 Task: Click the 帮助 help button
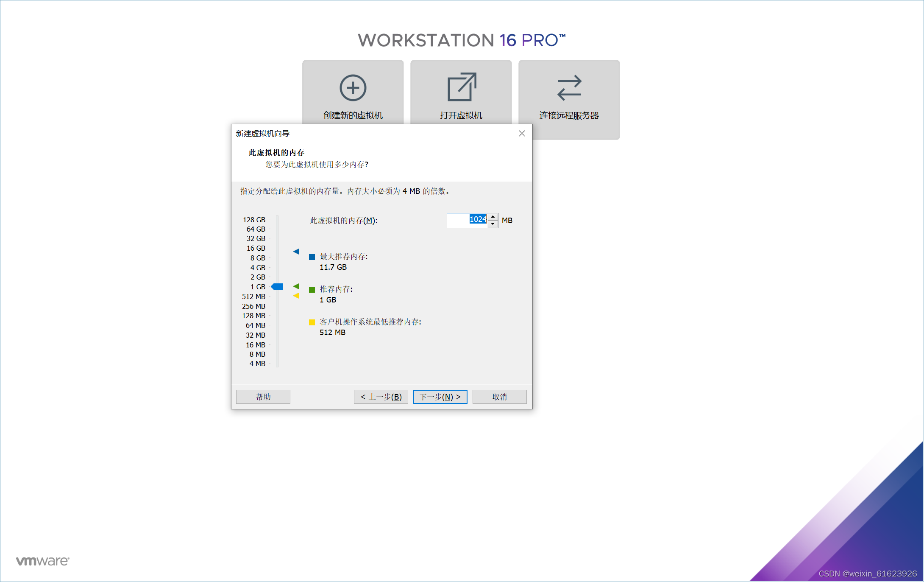[263, 397]
